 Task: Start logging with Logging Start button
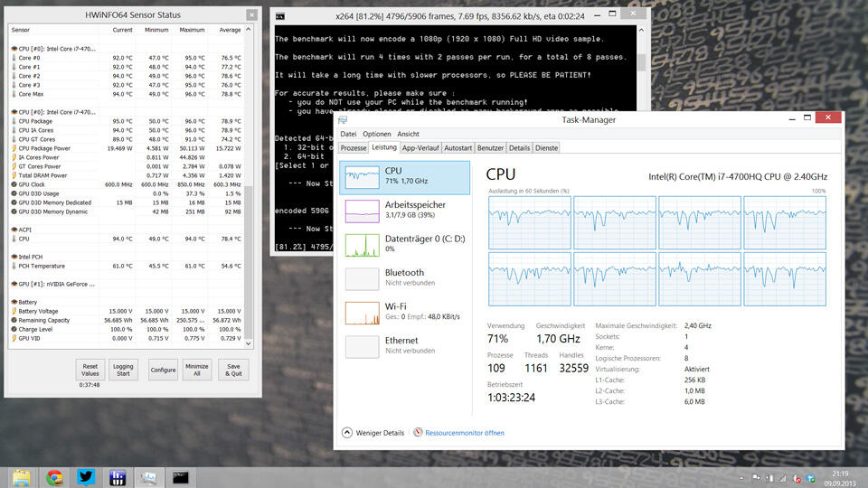tap(123, 370)
